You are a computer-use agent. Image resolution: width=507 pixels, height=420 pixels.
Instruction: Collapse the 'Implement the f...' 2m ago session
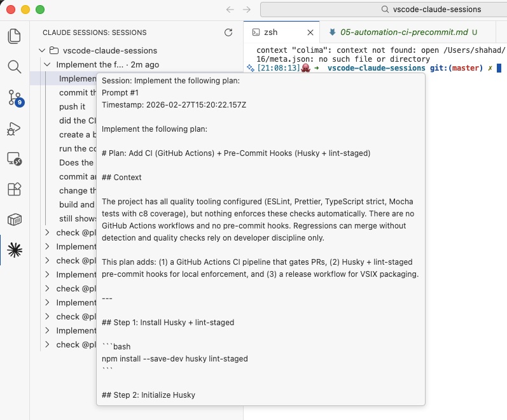[x=47, y=65]
